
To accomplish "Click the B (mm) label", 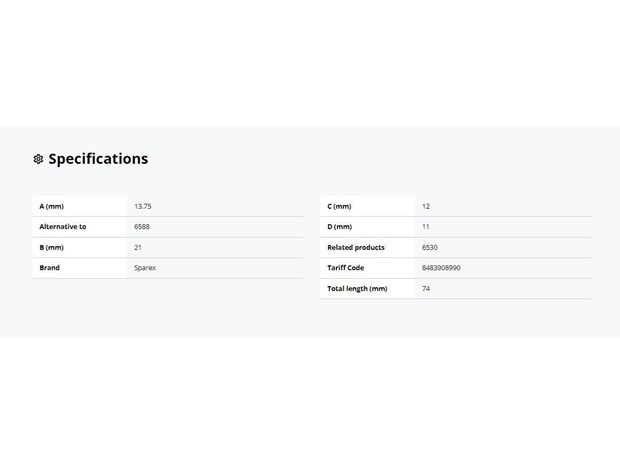I will pyautogui.click(x=51, y=248).
